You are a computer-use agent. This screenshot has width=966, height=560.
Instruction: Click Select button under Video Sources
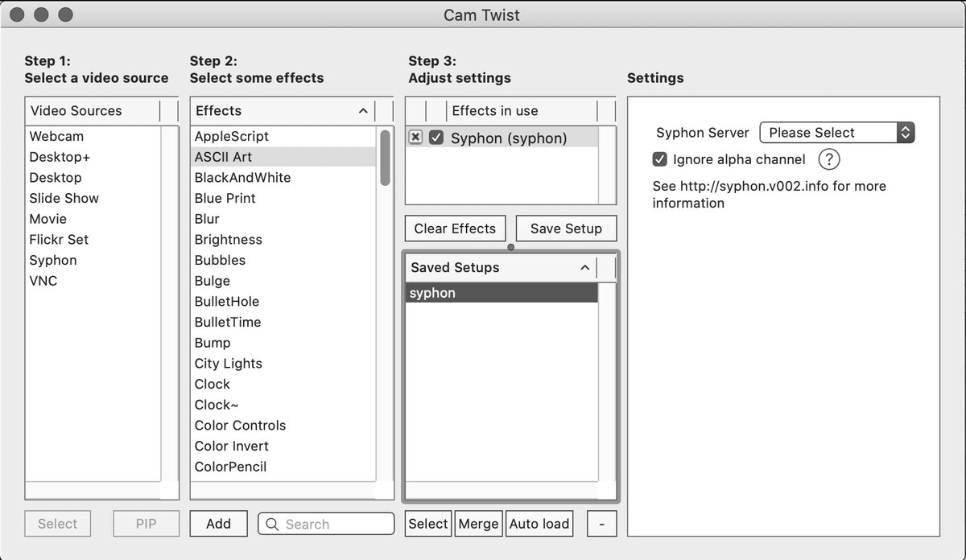click(57, 524)
